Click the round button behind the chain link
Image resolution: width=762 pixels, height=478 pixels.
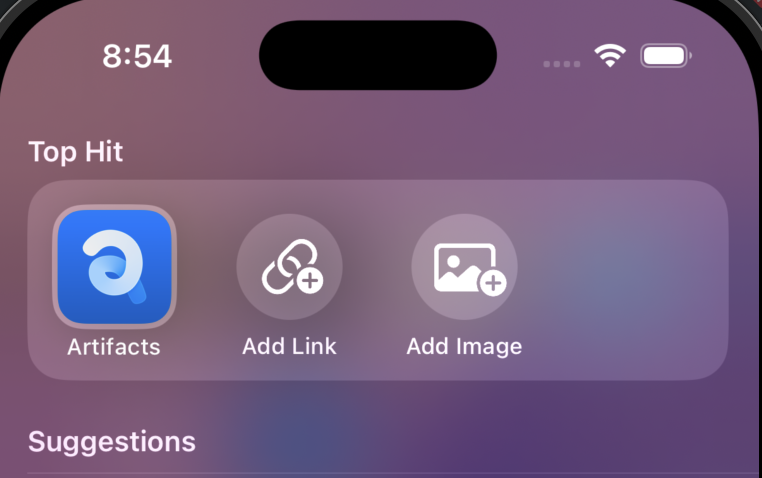point(290,267)
